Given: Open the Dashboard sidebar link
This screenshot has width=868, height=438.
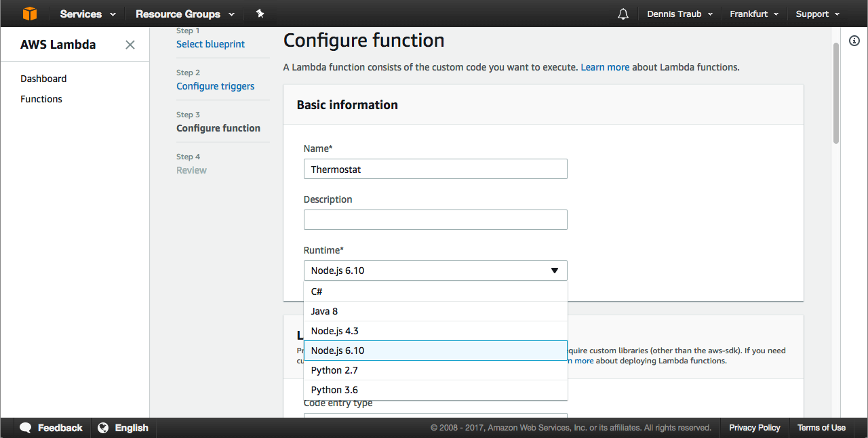Looking at the screenshot, I should pyautogui.click(x=43, y=79).
